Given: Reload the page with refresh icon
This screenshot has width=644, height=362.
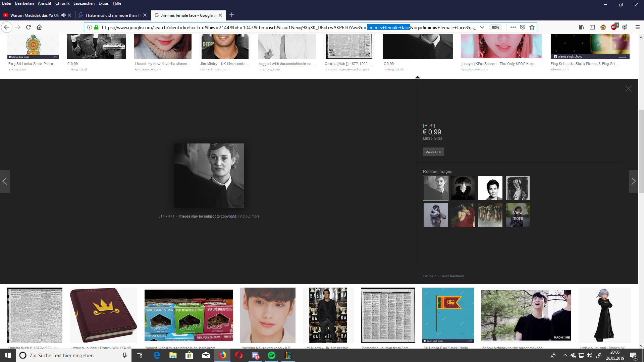Looking at the screenshot, I should pyautogui.click(x=29, y=27).
